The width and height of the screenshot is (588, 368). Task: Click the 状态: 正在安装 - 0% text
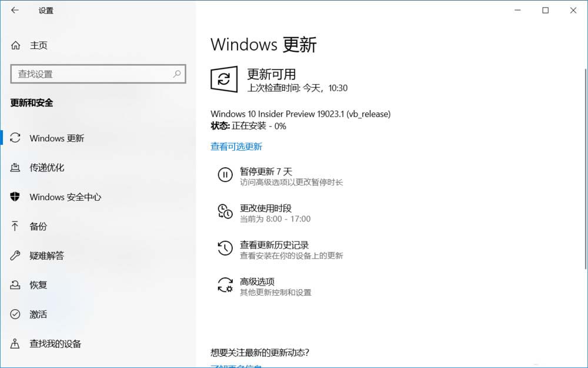pos(248,126)
